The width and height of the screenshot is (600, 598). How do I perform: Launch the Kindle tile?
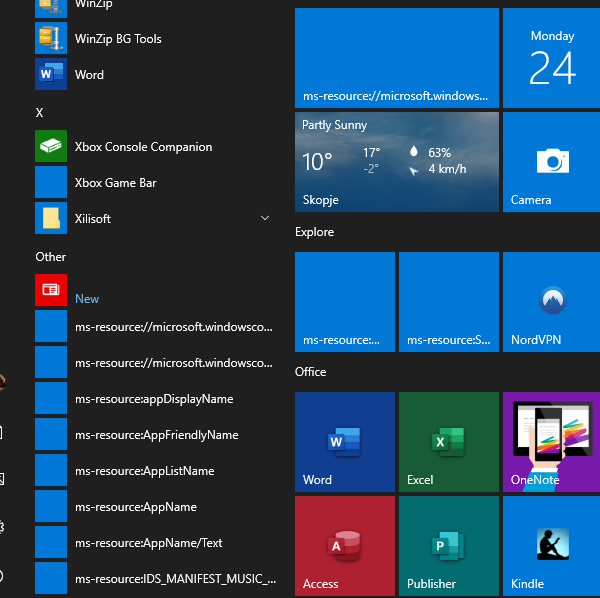pyautogui.click(x=551, y=546)
